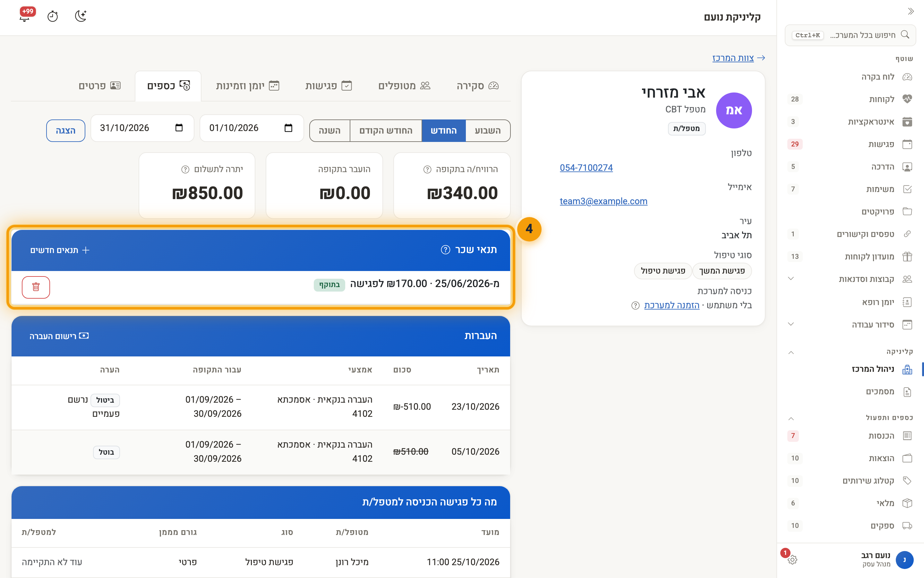
Task: Select החודש period toggle
Action: pyautogui.click(x=444, y=131)
